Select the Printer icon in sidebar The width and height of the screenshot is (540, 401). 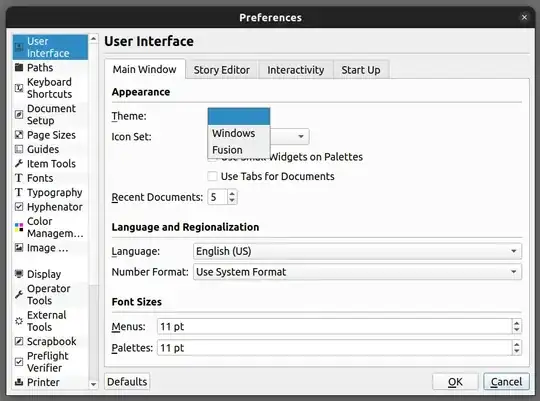(x=19, y=382)
